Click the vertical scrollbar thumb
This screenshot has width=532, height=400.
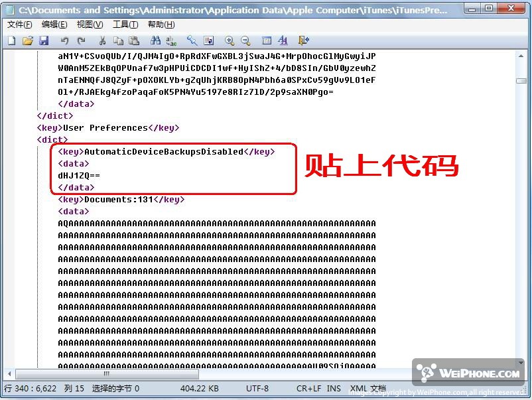[x=521, y=81]
